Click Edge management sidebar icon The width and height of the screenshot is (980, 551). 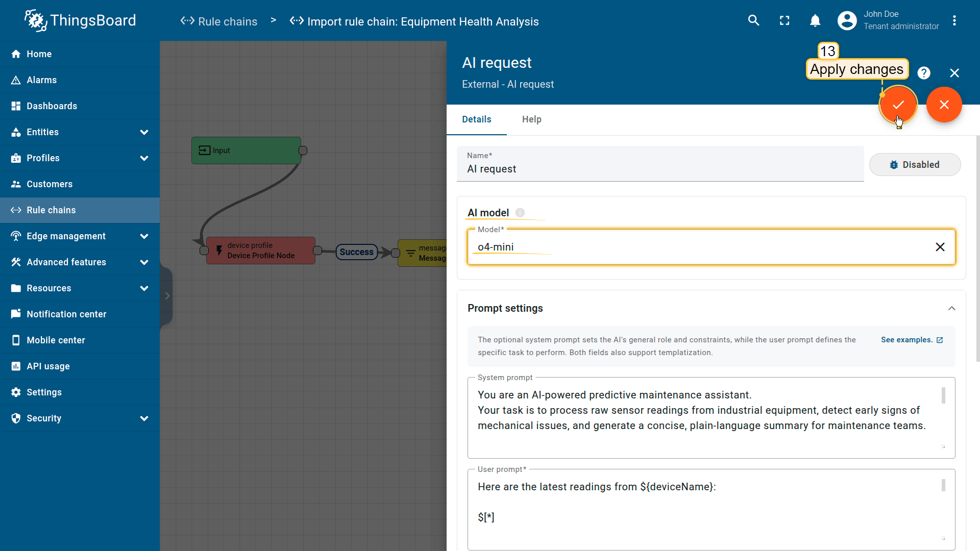(16, 236)
